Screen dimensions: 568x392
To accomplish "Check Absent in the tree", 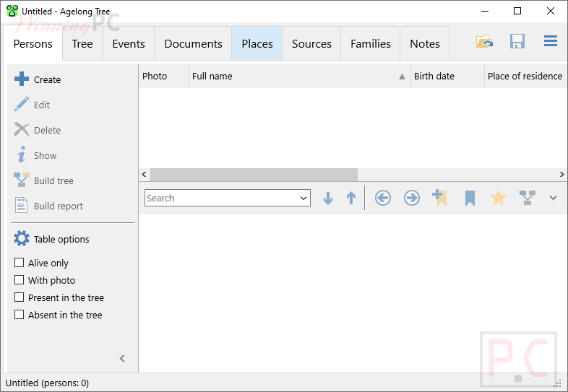I will pyautogui.click(x=20, y=315).
